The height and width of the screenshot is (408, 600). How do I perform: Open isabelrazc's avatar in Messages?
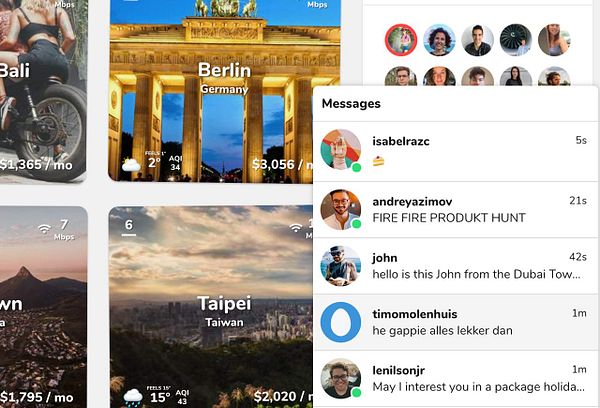pyautogui.click(x=341, y=149)
